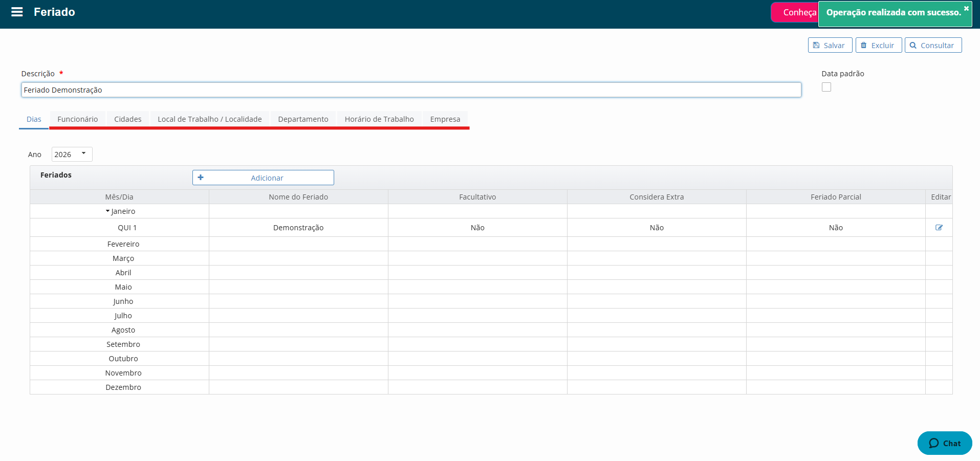Collapse the Janeiro month row
The width and height of the screenshot is (980, 461).
coord(108,211)
